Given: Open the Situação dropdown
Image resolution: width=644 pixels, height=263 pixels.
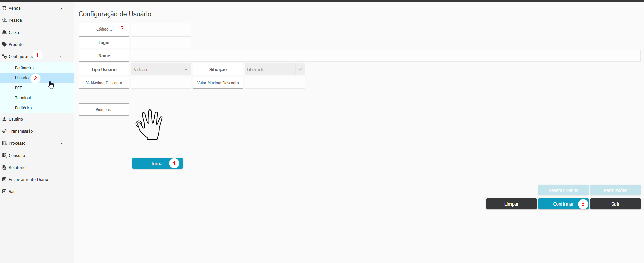Looking at the screenshot, I should click(x=275, y=69).
